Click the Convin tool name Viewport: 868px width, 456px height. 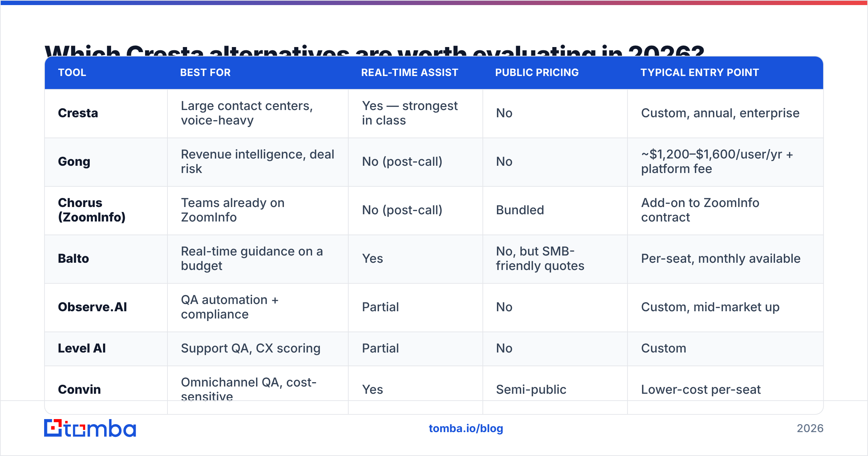coord(80,390)
